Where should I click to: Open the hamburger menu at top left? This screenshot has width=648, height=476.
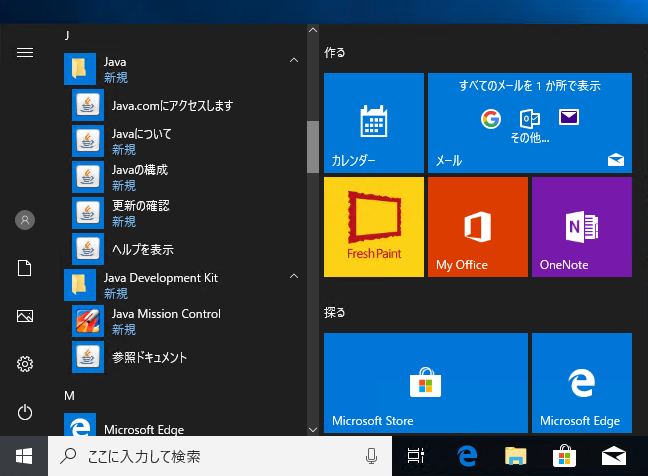[x=25, y=52]
